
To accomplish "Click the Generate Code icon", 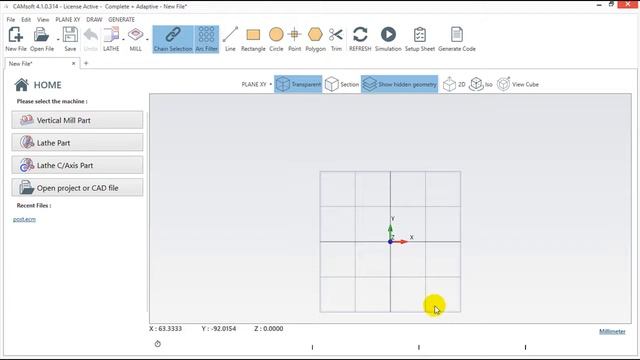I will (457, 39).
